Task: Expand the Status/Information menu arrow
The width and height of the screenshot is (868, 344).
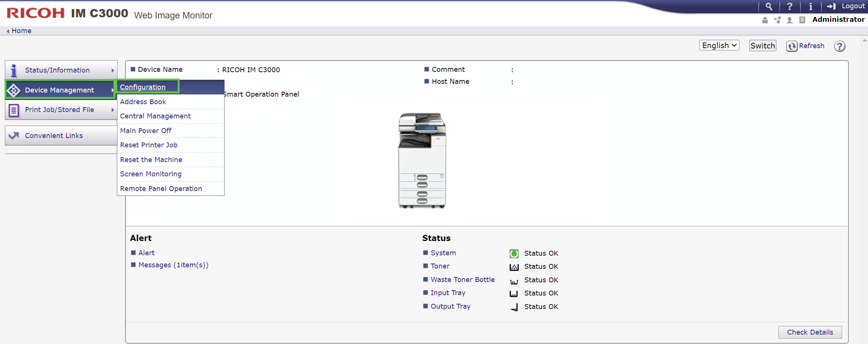Action: [x=113, y=70]
